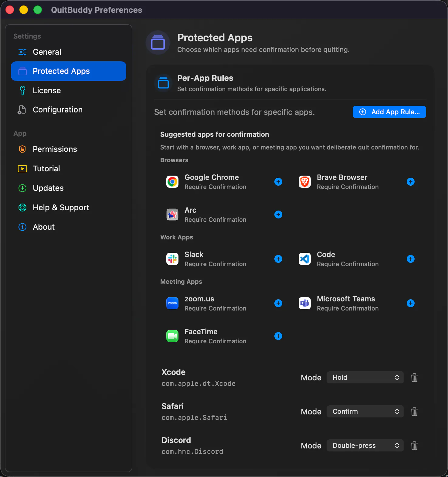Click the Microsoft Teams app icon
Image resolution: width=448 pixels, height=477 pixels.
(x=305, y=303)
